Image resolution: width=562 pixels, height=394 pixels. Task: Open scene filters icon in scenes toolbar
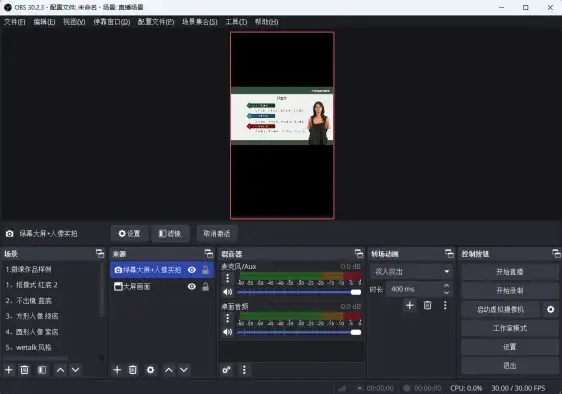pos(42,370)
